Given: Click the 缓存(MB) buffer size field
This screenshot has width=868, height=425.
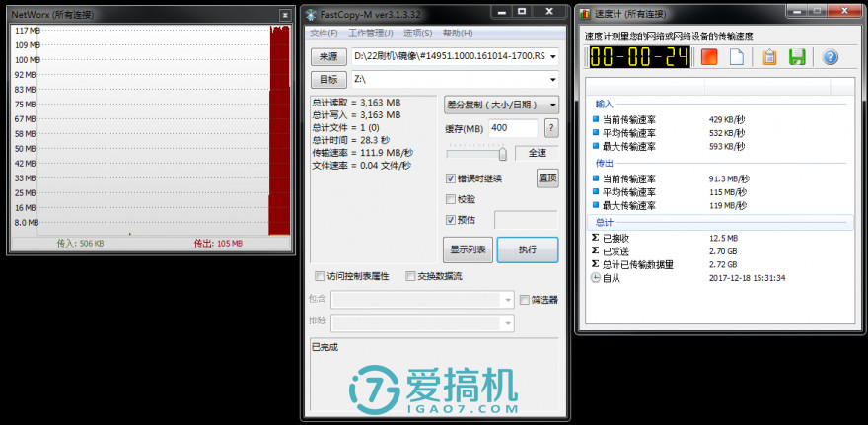Looking at the screenshot, I should click(513, 128).
